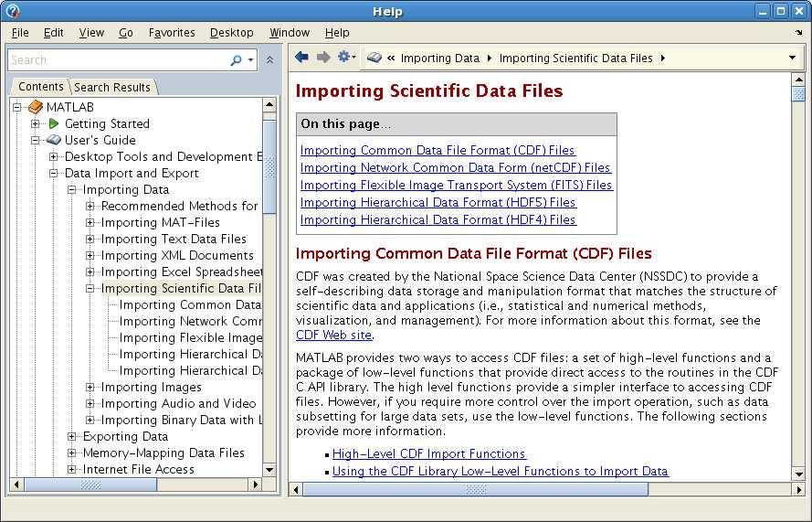Open High-Level CDF Import Functions link
Screen dimensions: 812x522
point(429,453)
